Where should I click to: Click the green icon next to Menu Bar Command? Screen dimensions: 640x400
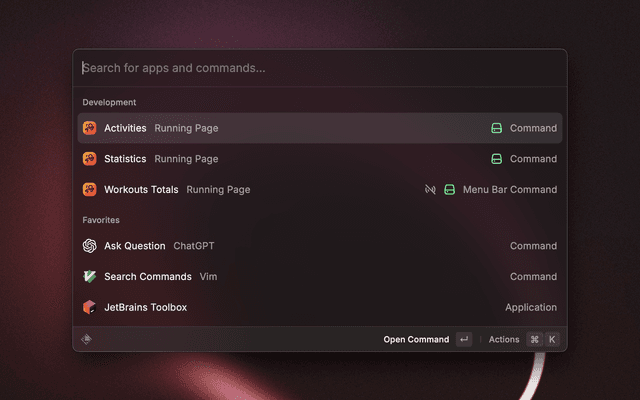(450, 190)
